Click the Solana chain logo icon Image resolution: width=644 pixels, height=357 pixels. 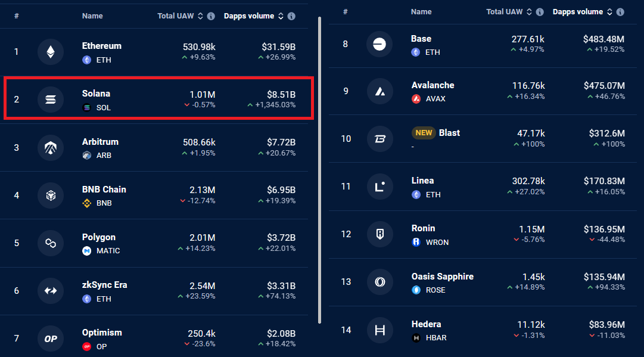[51, 100]
